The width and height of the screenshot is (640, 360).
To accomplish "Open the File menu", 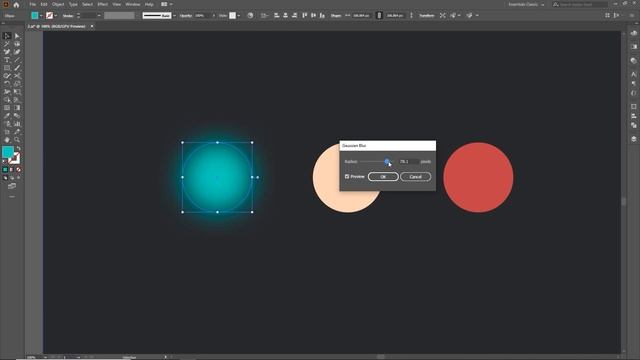I will (x=32, y=4).
